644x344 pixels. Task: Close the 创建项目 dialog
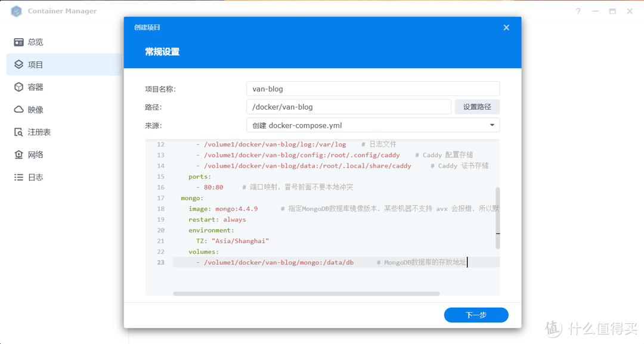coord(506,27)
